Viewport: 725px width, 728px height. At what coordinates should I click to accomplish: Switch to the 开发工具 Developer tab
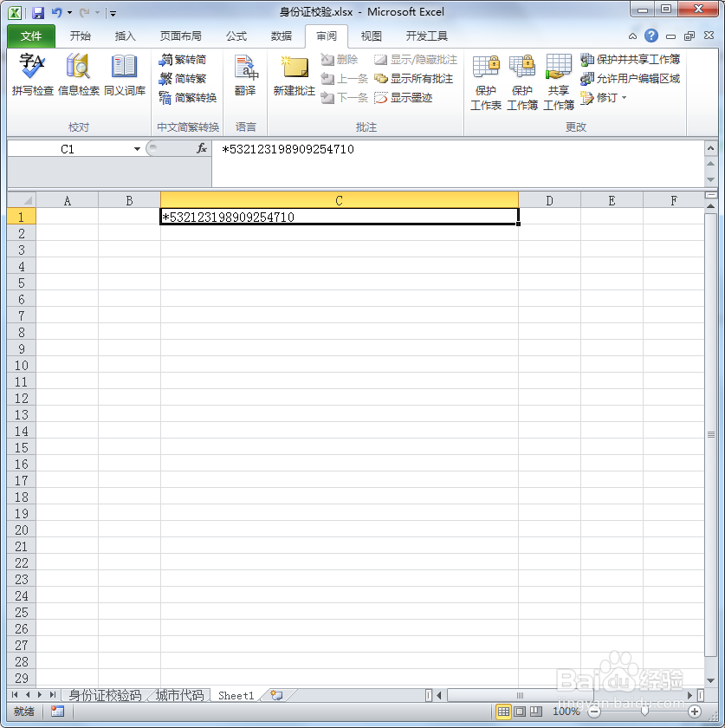[x=426, y=36]
